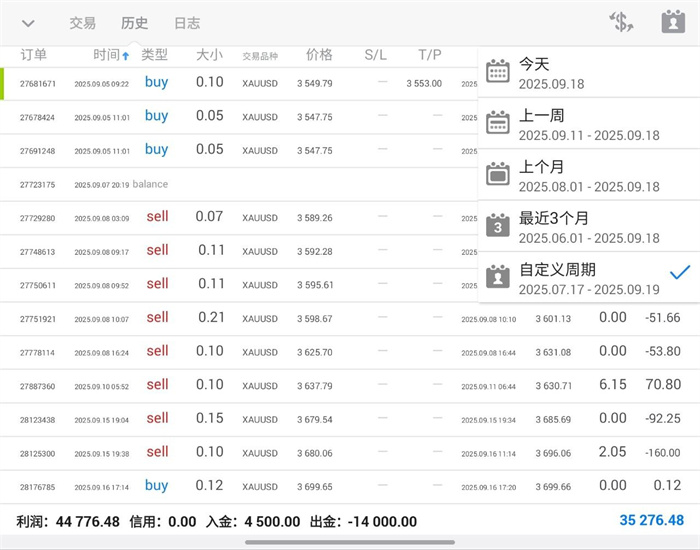Expand the top-left chevron dropdown

pyautogui.click(x=28, y=23)
